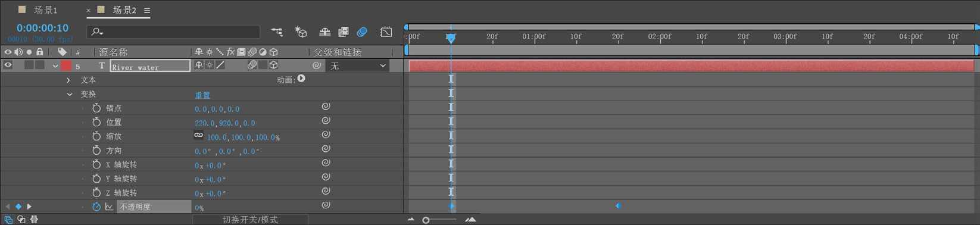Viewport: 980px width, 225px height.
Task: Open the composition mini-flowchart icon
Action: click(x=277, y=32)
